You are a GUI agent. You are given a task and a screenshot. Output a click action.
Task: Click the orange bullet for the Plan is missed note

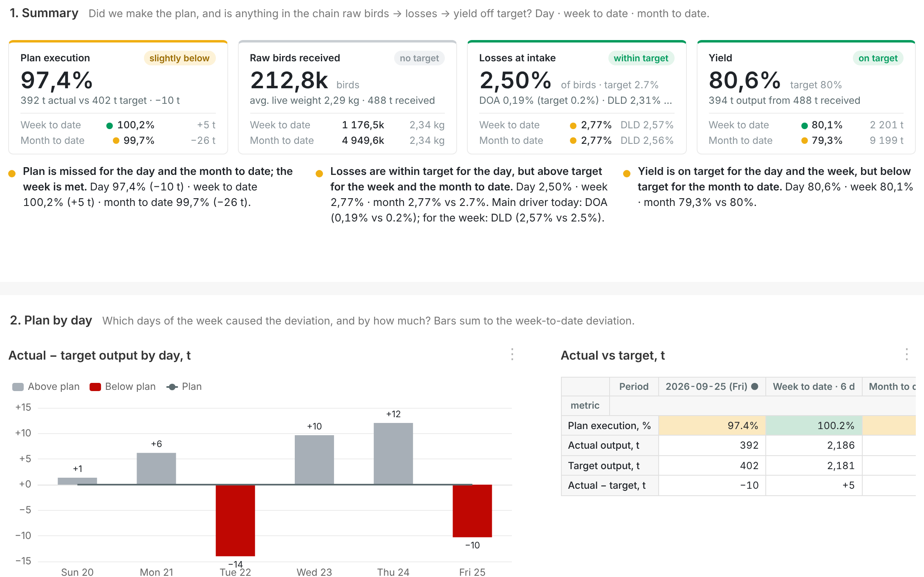[12, 173]
